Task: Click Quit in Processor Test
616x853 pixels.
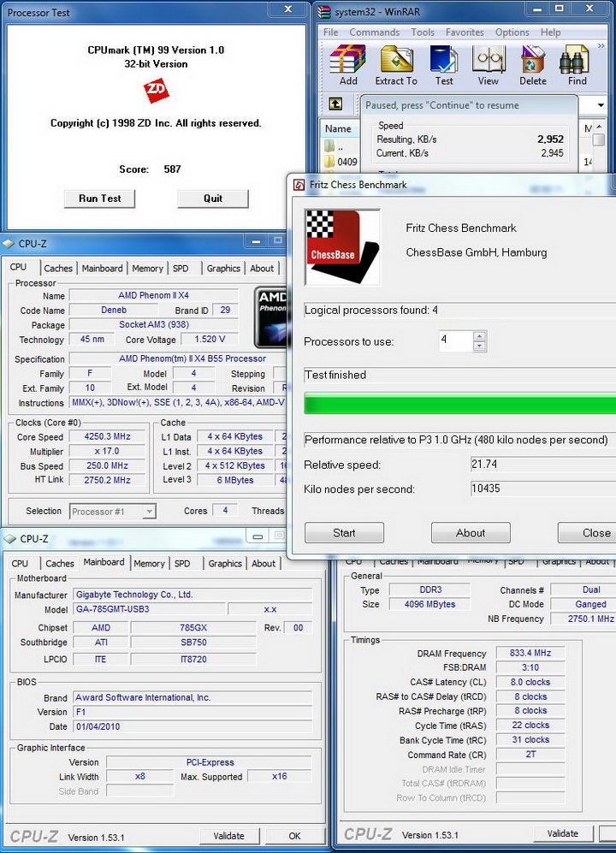Action: pos(213,198)
